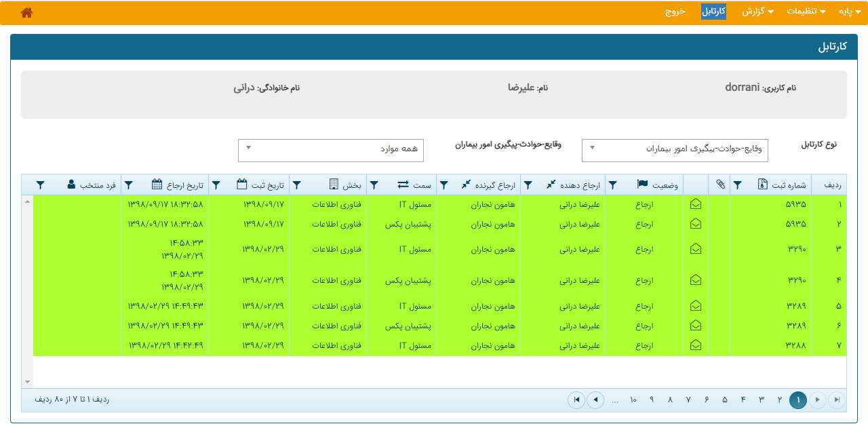Go to page ۱۰ in pager
The image size is (868, 426).
point(633,400)
